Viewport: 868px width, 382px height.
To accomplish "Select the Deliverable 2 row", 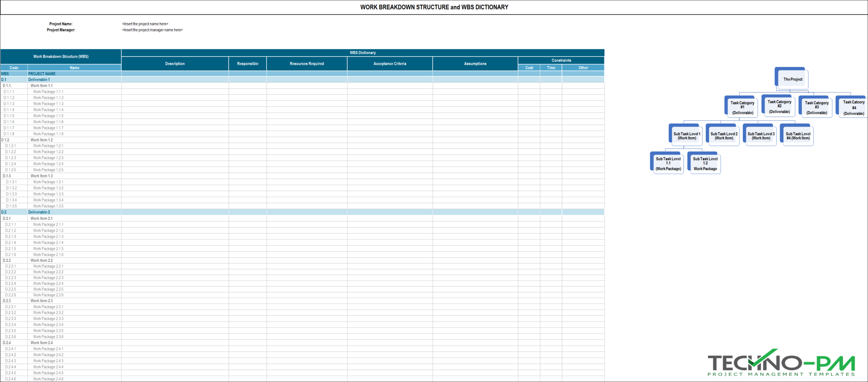I will coord(39,212).
